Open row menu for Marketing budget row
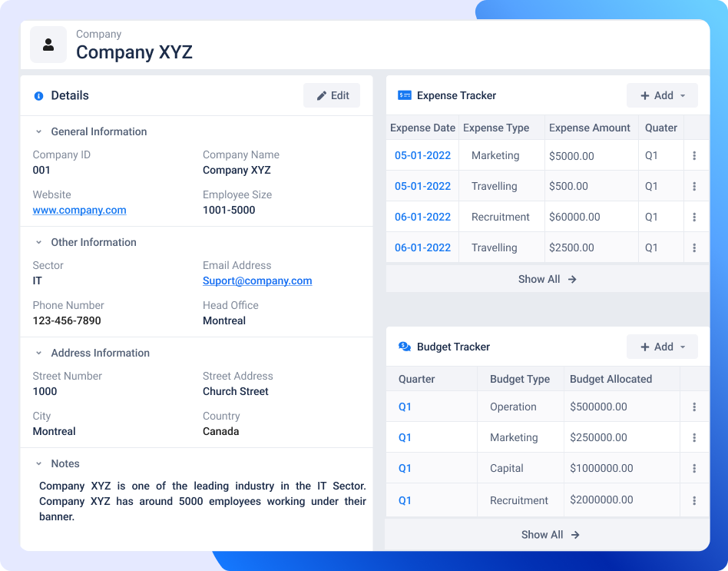The image size is (728, 571). pos(694,437)
